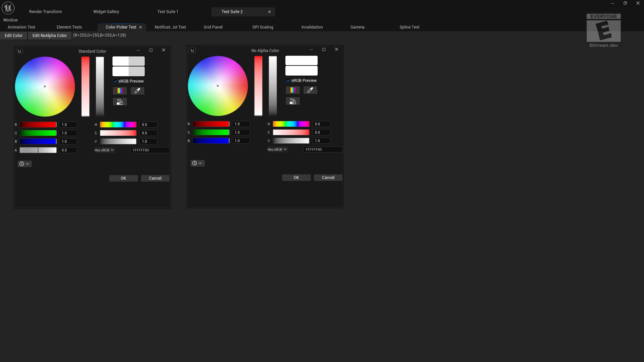Confirm with OK in No Alpha Color
Screen dimensions: 644x362
coord(296,178)
